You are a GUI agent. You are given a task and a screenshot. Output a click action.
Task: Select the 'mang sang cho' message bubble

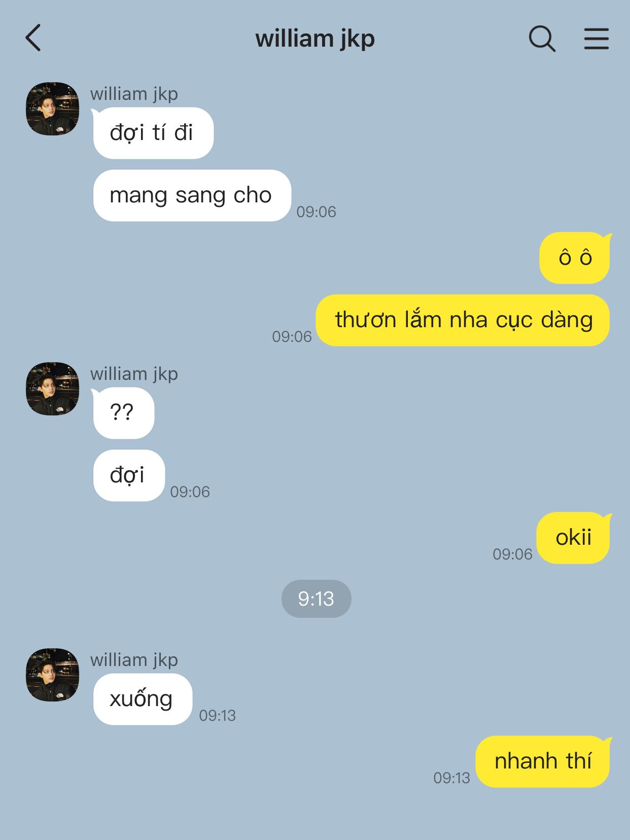(x=192, y=195)
